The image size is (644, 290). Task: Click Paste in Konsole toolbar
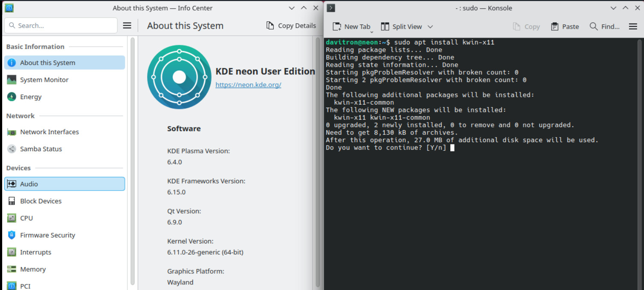pyautogui.click(x=565, y=26)
